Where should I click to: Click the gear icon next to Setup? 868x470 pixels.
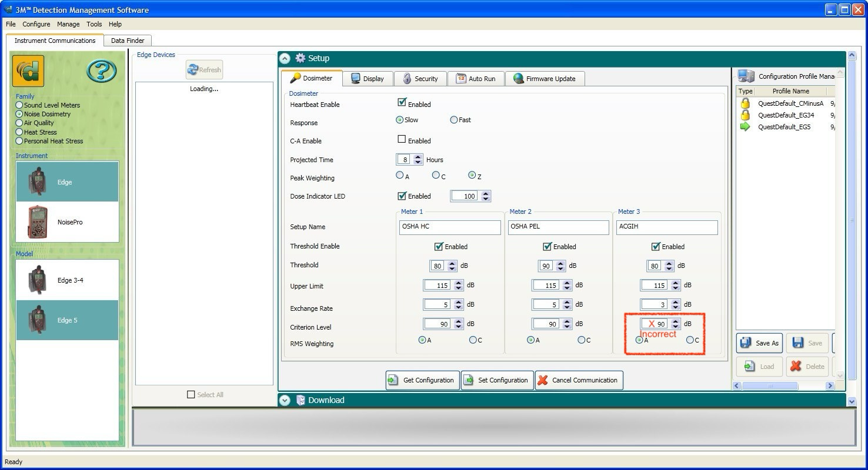coord(301,58)
